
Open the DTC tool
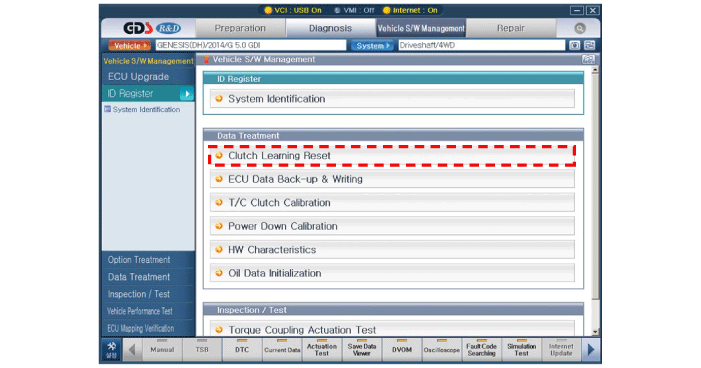pos(242,350)
